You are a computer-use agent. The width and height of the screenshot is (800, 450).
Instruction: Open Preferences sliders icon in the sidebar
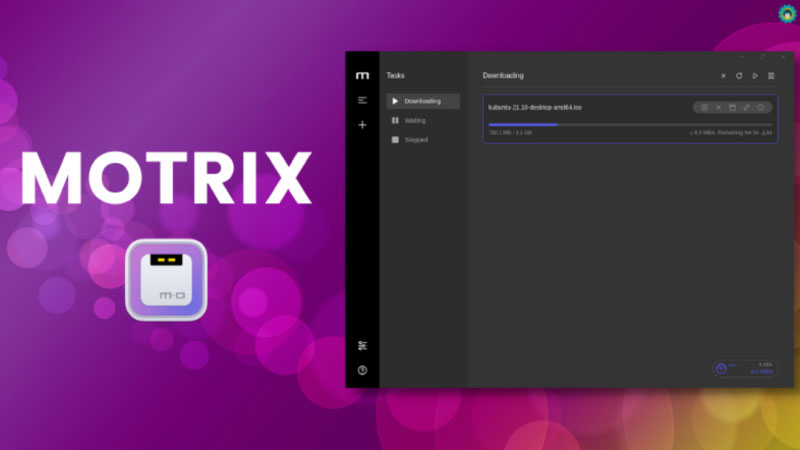coord(362,345)
